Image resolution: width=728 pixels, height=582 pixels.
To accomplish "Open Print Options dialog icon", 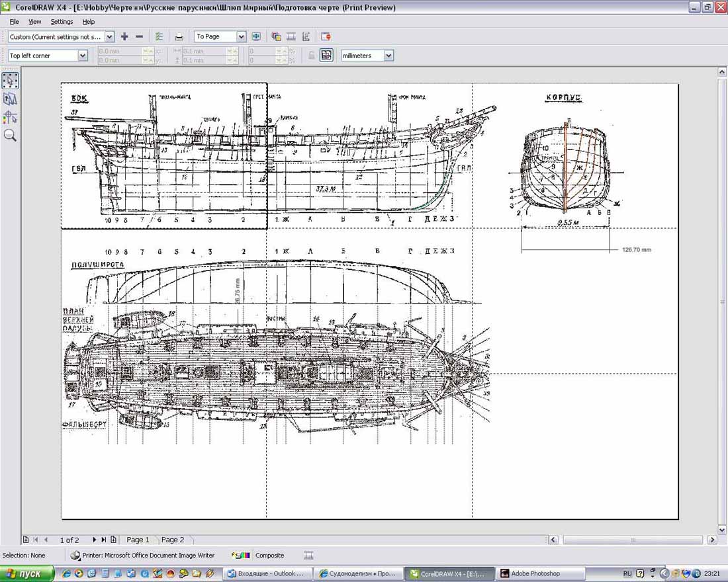I will (x=159, y=37).
